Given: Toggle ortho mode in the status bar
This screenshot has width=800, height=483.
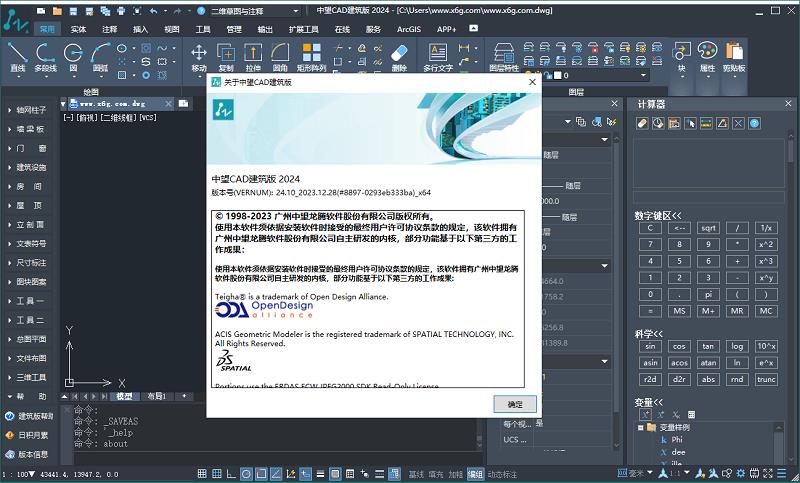Looking at the screenshot, I should (x=232, y=474).
